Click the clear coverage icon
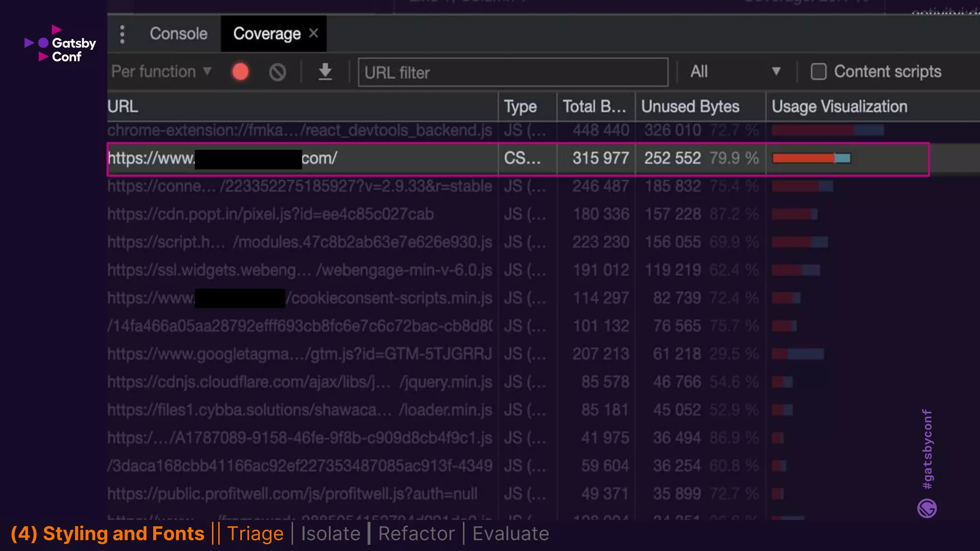Image resolution: width=980 pixels, height=551 pixels. tap(278, 72)
